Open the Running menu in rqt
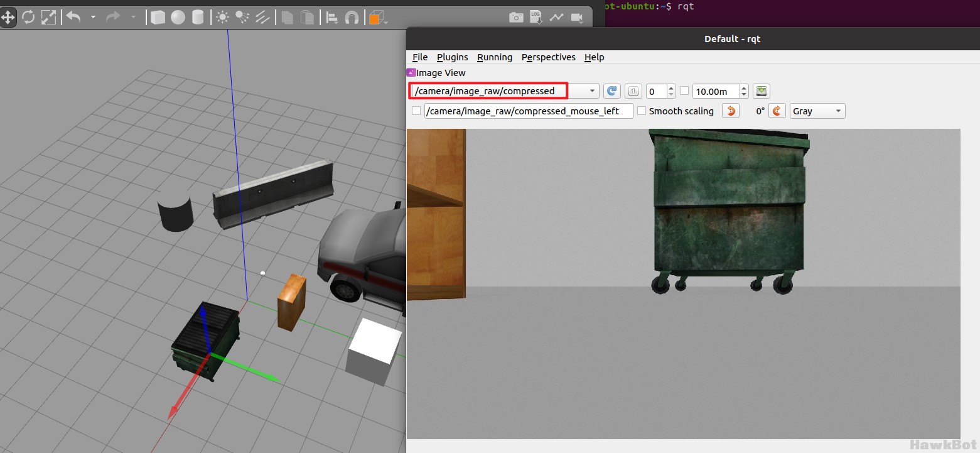980x453 pixels. (x=495, y=57)
